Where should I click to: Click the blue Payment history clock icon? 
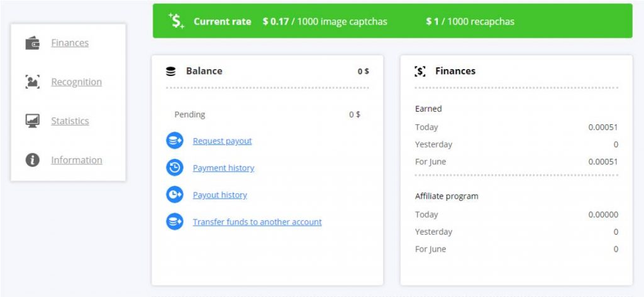click(174, 168)
